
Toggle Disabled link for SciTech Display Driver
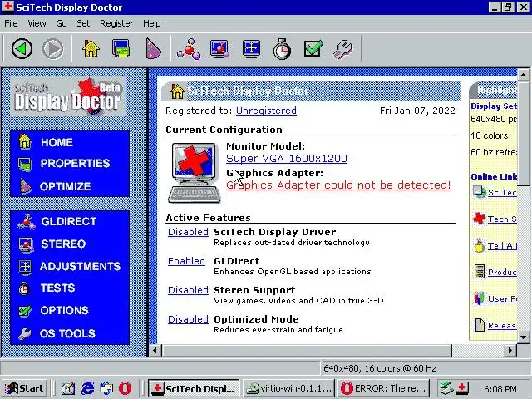[x=188, y=232]
